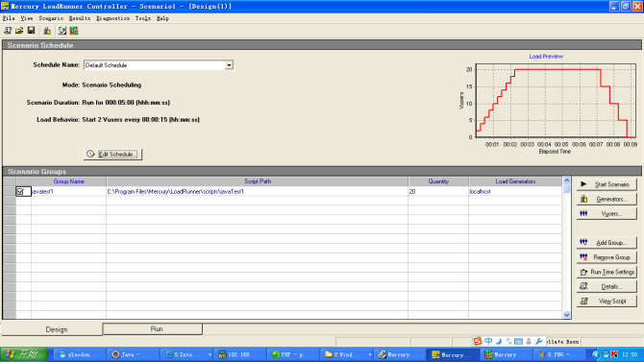Click the Diagnostics toolbar icon
Screen dimensions: 644x362
click(62, 31)
